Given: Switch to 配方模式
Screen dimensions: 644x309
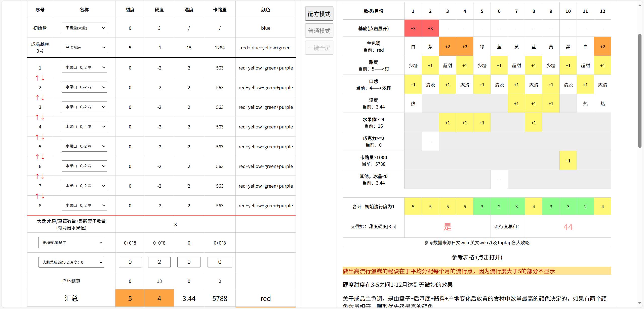Looking at the screenshot, I should coord(319,14).
